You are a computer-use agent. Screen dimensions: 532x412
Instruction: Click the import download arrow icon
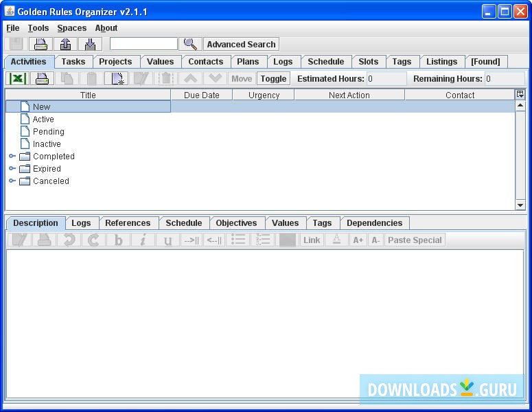click(x=90, y=45)
